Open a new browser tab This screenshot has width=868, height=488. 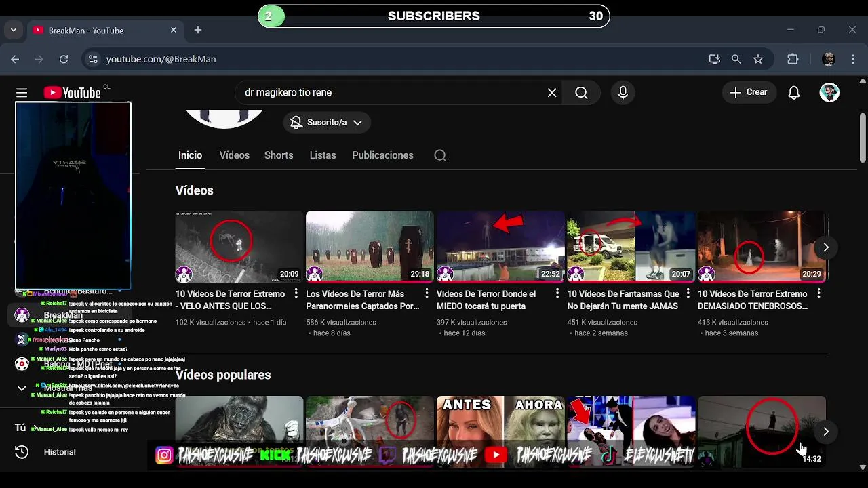pyautogui.click(x=198, y=30)
